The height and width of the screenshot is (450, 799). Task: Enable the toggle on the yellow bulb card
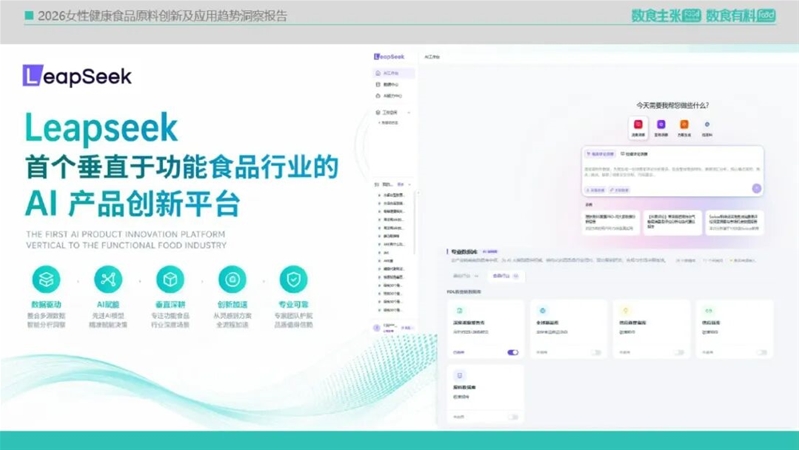click(x=679, y=353)
